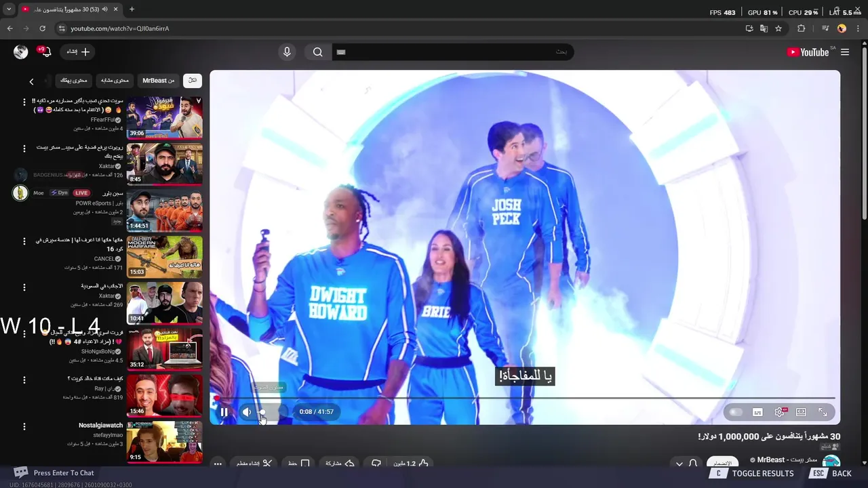
Task: Open options for the FFearFFul video
Action: pyautogui.click(x=24, y=102)
